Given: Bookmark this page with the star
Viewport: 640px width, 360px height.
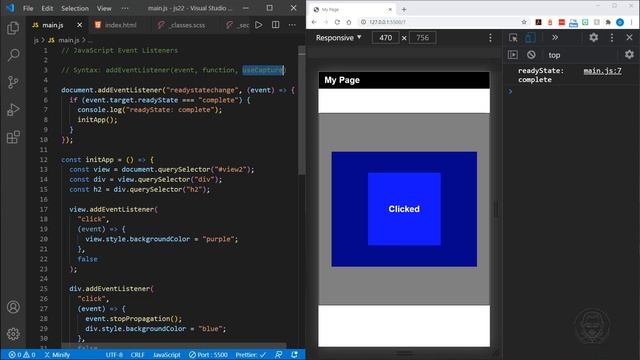Looking at the screenshot, I should coord(524,22).
